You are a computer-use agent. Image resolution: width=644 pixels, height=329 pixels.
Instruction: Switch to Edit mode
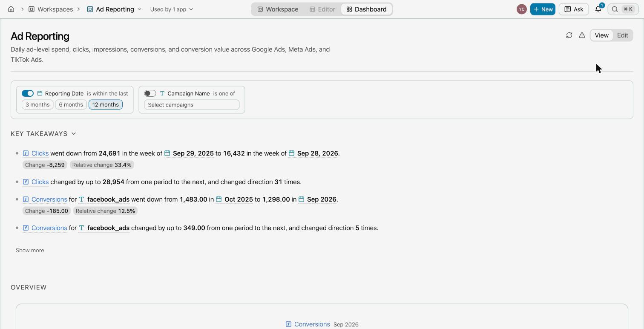(x=622, y=35)
